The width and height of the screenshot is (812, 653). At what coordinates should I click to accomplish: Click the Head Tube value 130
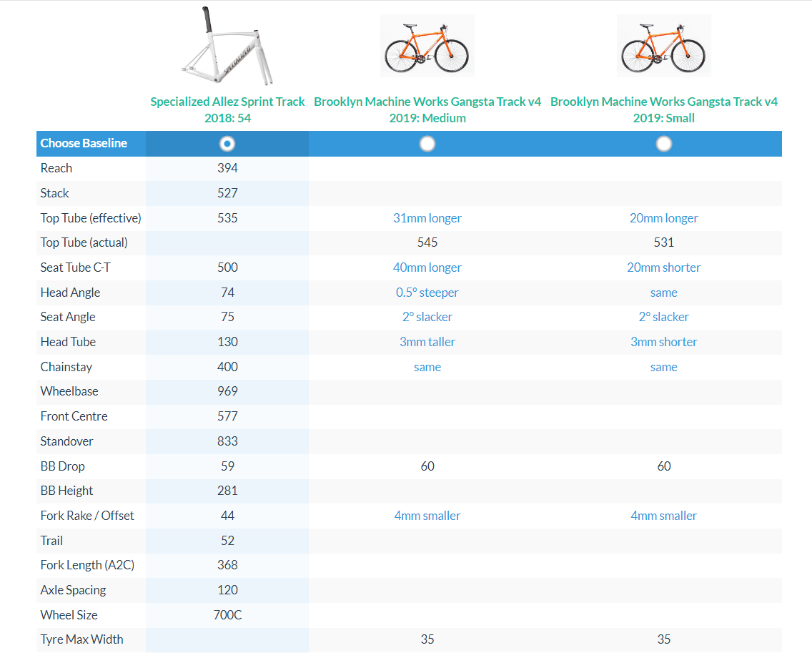pyautogui.click(x=227, y=342)
